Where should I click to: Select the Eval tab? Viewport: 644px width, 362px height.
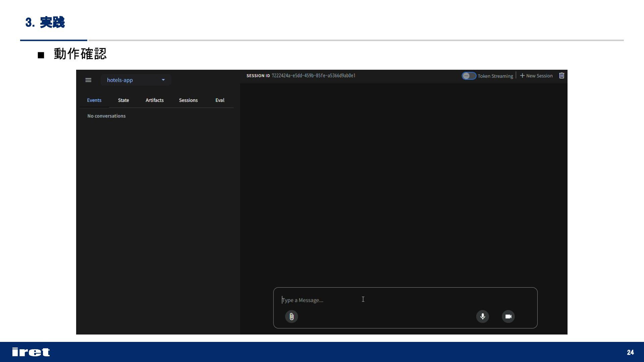point(220,100)
